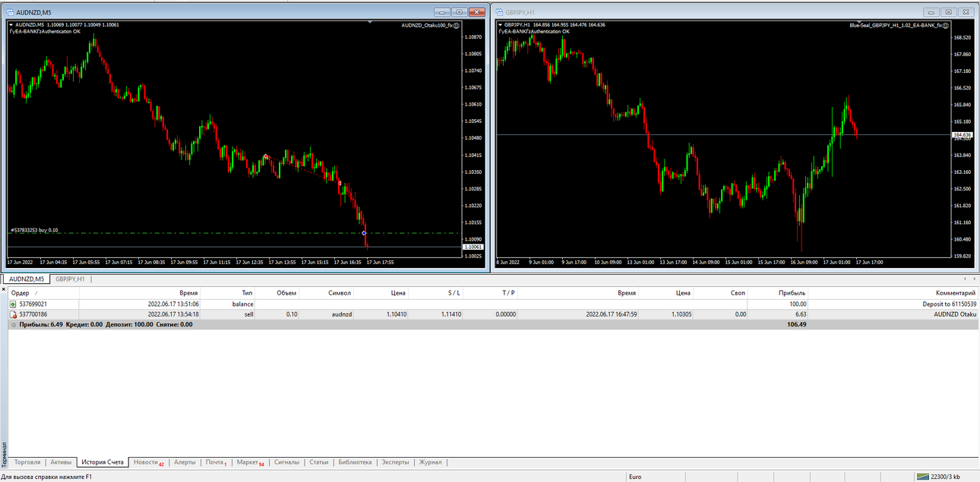
Task: Click the 106.49 total balance value
Action: coord(798,324)
